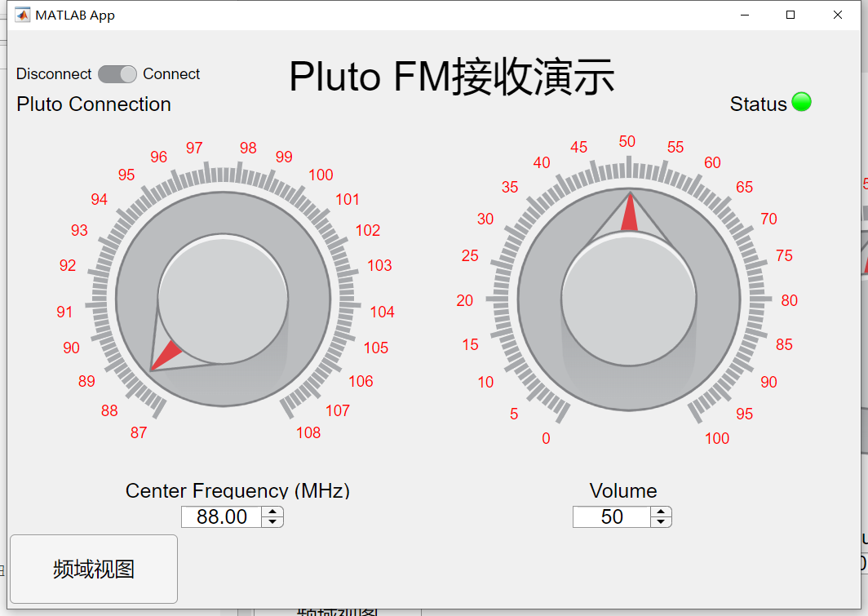Click the 55 mark on Volume knob
Image resolution: width=868 pixels, height=616 pixels.
[675, 147]
